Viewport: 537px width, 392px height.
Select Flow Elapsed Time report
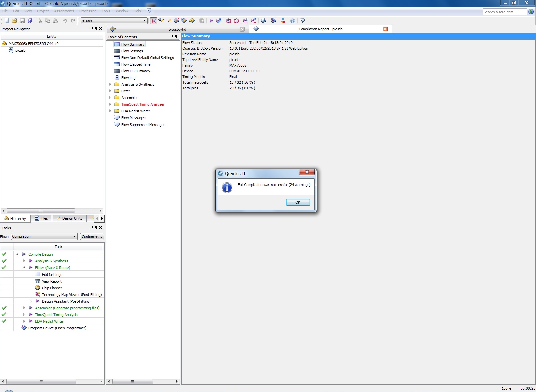(136, 64)
